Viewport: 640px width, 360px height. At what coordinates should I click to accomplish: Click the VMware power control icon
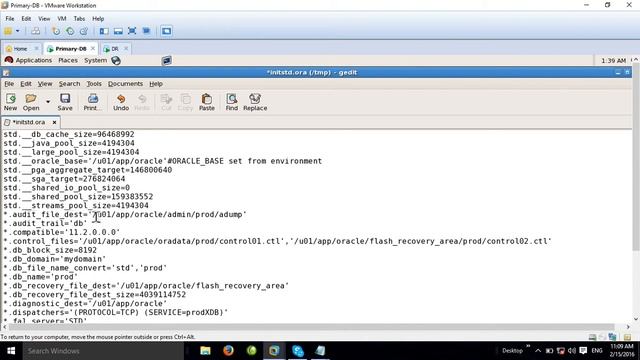coord(8,31)
